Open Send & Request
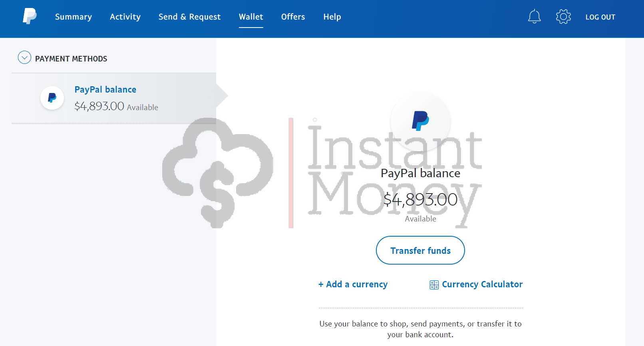Image resolution: width=644 pixels, height=346 pixels. click(x=189, y=17)
